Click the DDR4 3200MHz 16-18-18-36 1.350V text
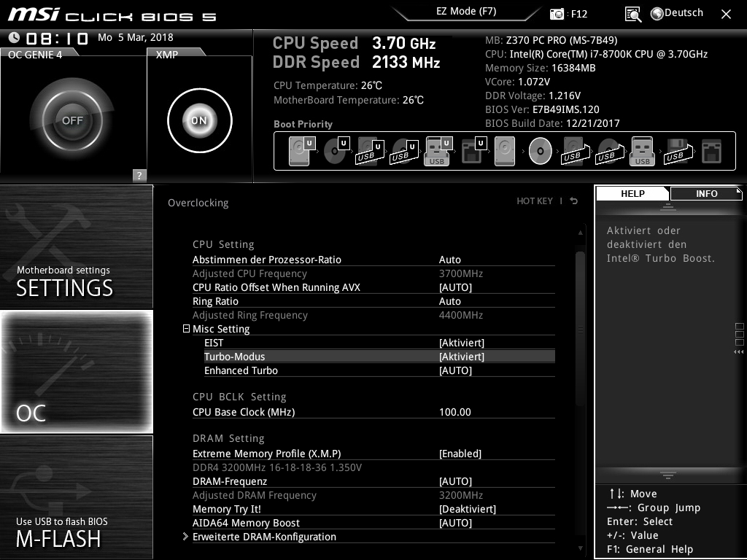747x560 pixels. tap(276, 467)
